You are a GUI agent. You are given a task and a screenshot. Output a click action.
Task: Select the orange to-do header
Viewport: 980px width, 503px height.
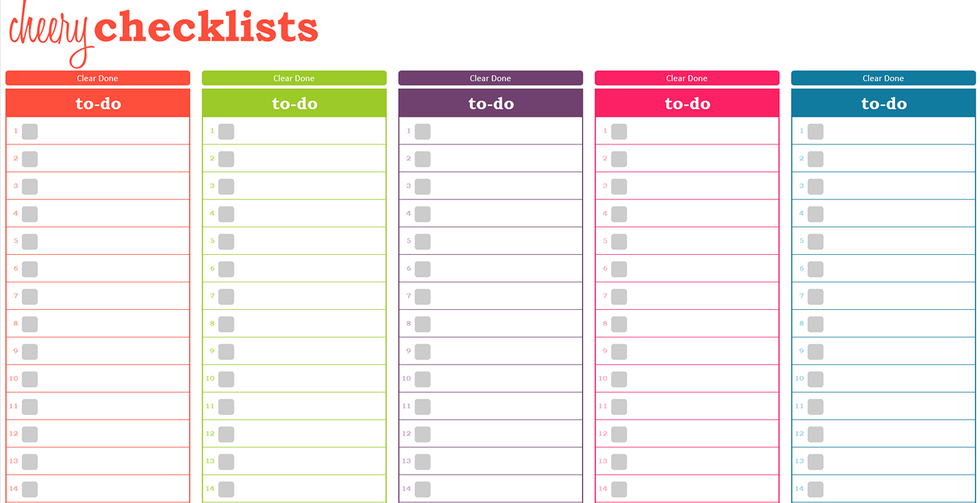(x=98, y=103)
